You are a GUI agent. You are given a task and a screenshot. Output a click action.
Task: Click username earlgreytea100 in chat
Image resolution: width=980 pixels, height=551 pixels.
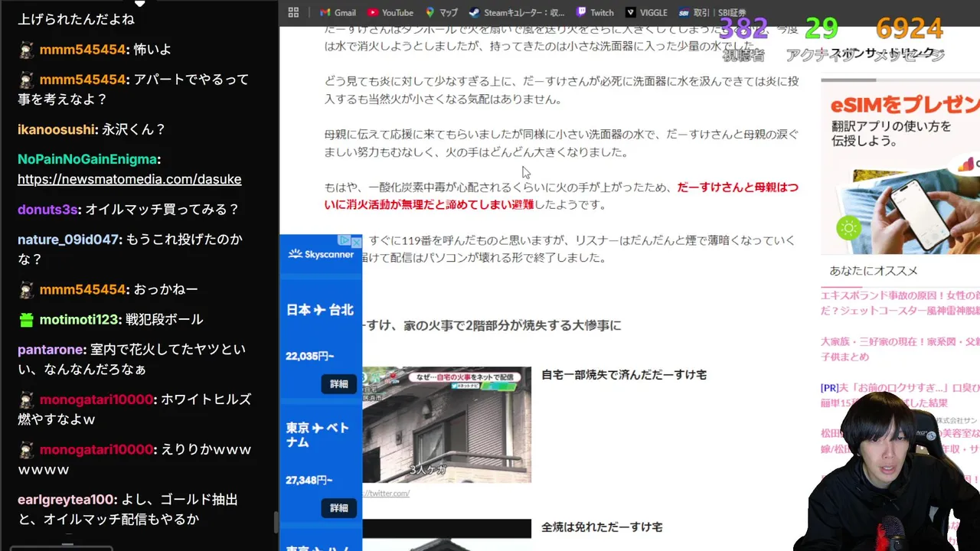click(66, 500)
